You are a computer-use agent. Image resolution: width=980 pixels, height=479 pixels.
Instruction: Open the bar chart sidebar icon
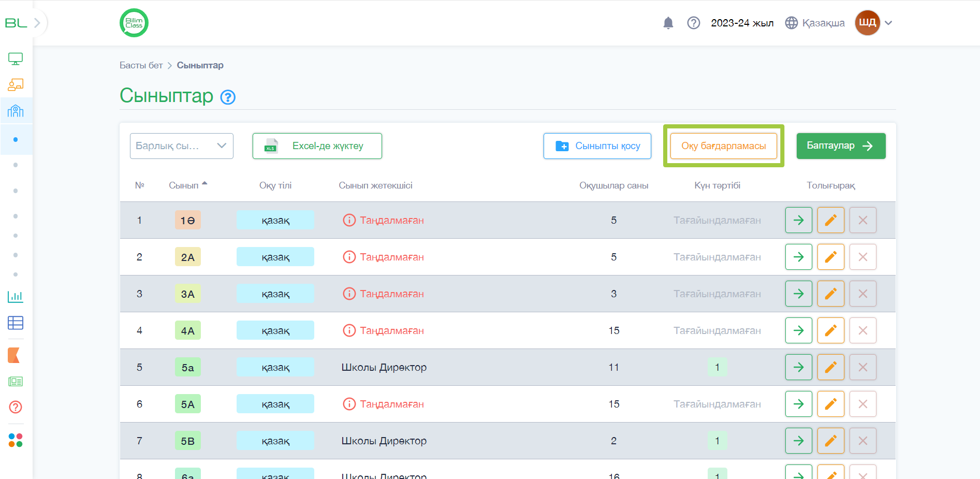click(x=16, y=297)
